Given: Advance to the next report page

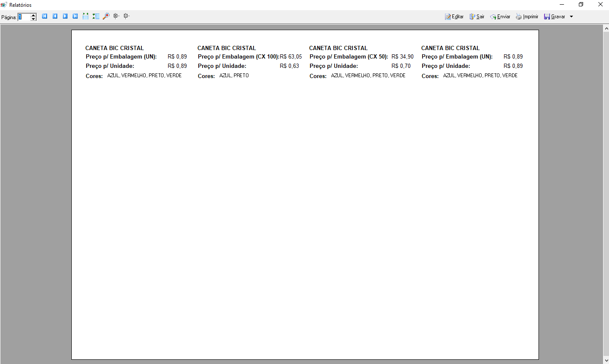Looking at the screenshot, I should pos(65,16).
